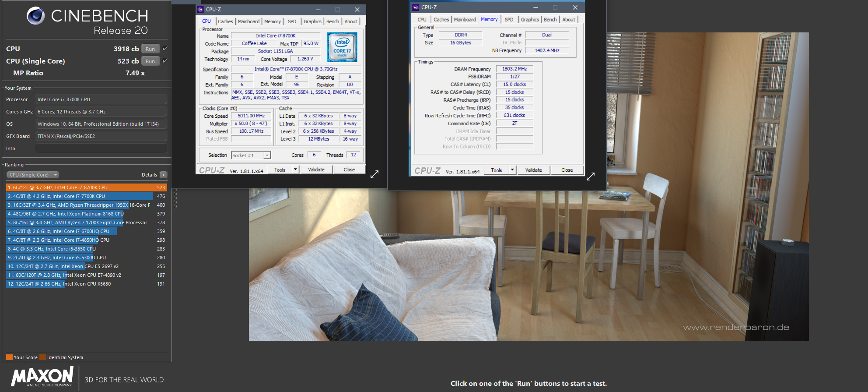Select Graphics tab in right CPU-Z window
The width and height of the screenshot is (868, 392).
pos(530,20)
